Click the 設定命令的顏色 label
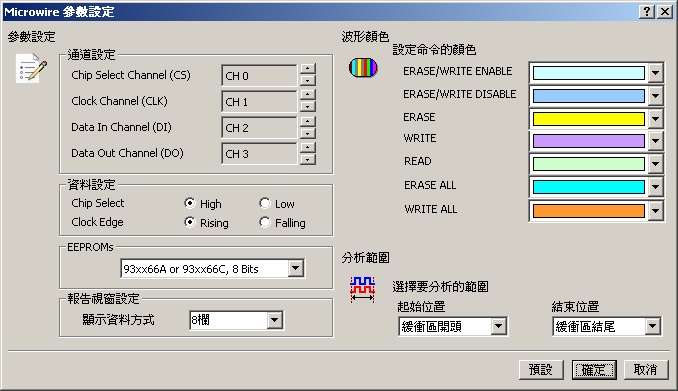This screenshot has width=678, height=391. click(x=434, y=50)
